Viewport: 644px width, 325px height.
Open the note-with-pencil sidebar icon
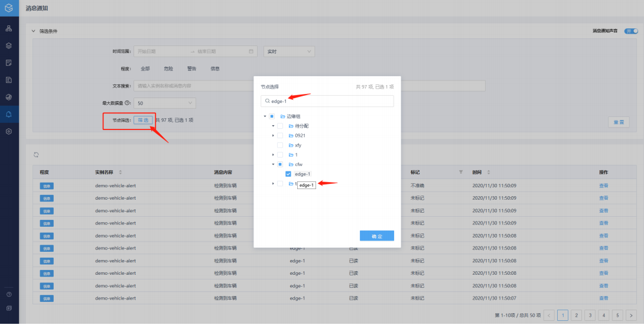coord(9,63)
